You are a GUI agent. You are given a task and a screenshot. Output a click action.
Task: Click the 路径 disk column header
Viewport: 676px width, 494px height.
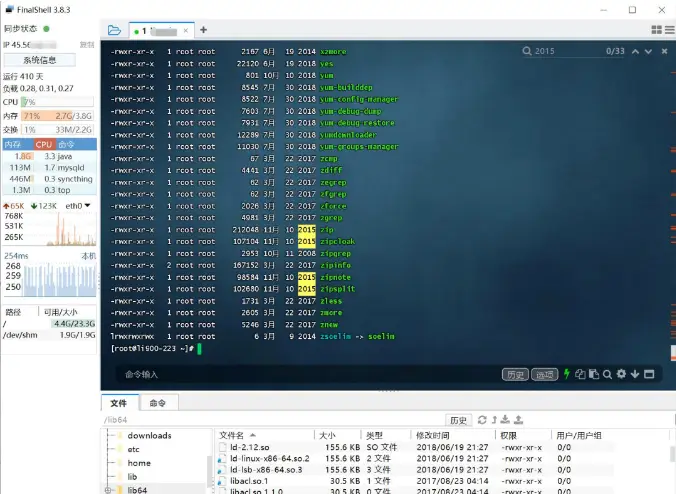13,312
